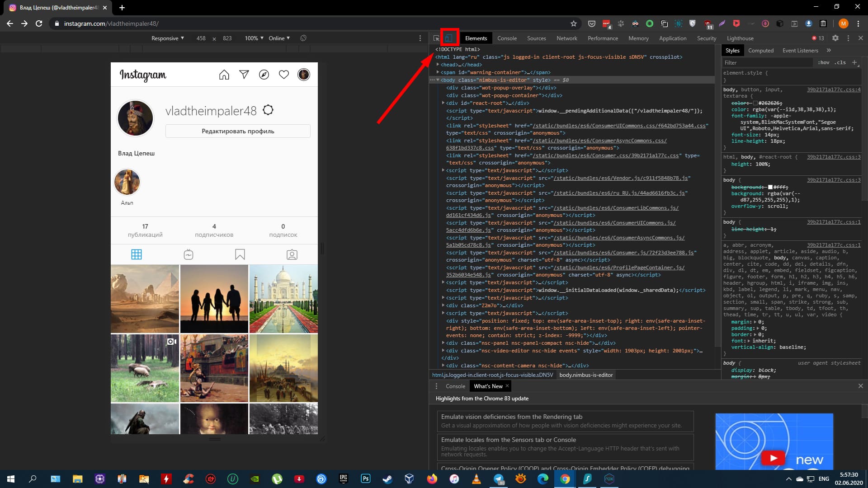
Task: Open Windows search from the taskbar
Action: tap(33, 479)
